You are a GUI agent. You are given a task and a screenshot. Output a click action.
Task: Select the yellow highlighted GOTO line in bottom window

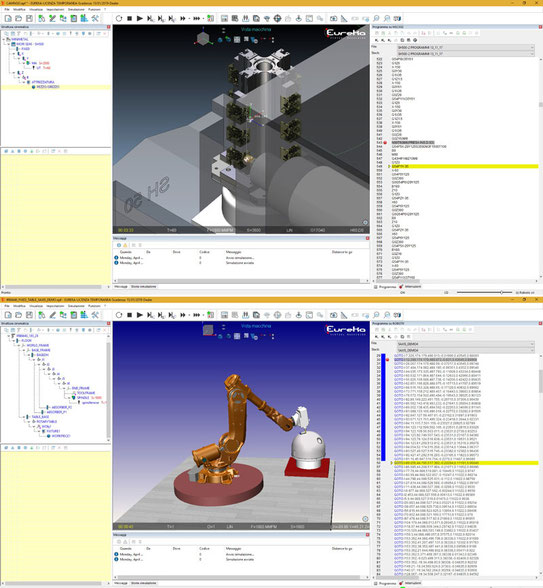[x=465, y=463]
